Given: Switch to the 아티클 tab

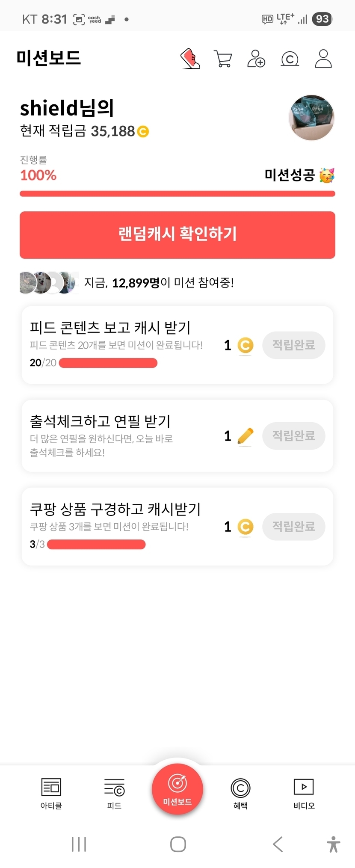Looking at the screenshot, I should point(51,793).
